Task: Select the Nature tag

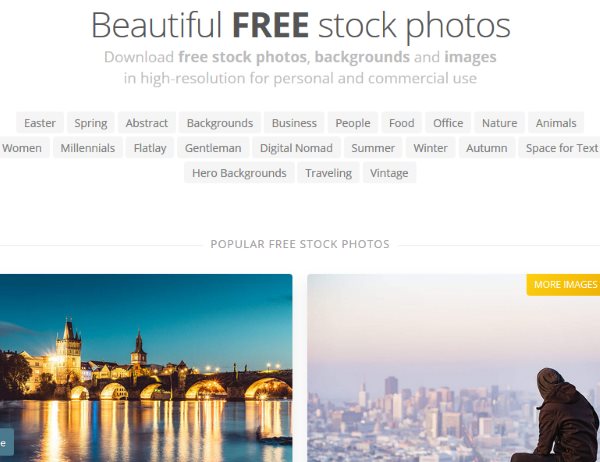Action: click(499, 123)
